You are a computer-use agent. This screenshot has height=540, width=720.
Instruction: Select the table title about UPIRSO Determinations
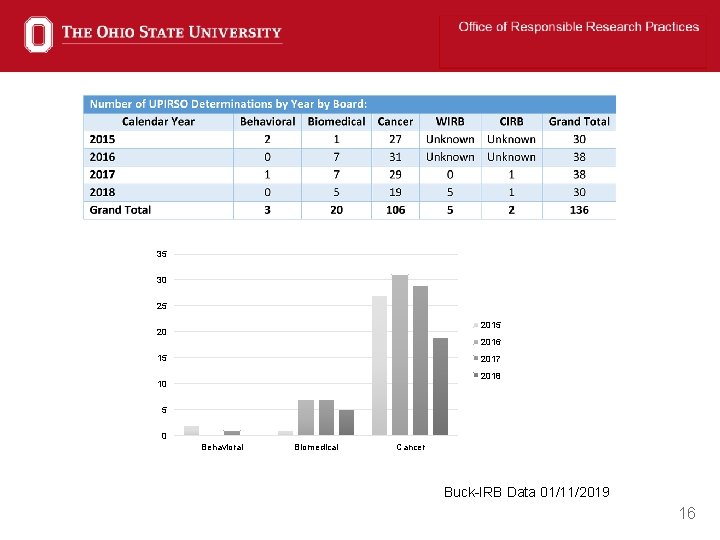pos(228,104)
